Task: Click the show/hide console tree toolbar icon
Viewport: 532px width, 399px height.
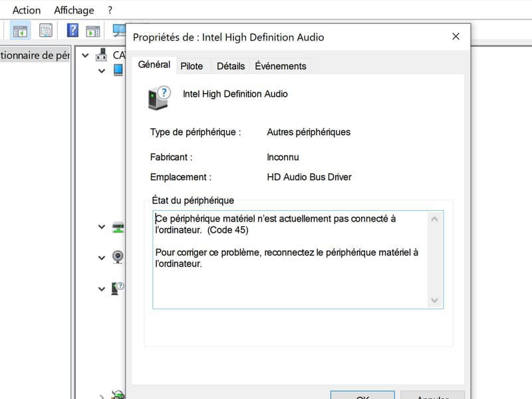Action: click(x=20, y=31)
